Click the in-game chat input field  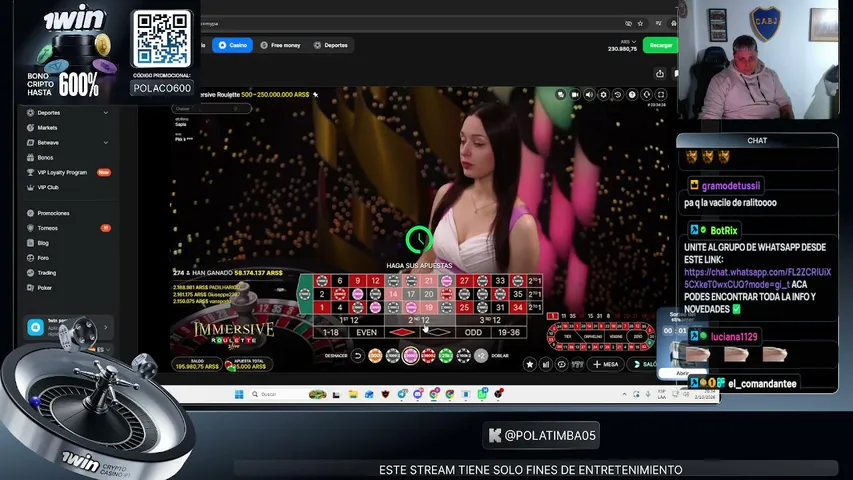212,108
